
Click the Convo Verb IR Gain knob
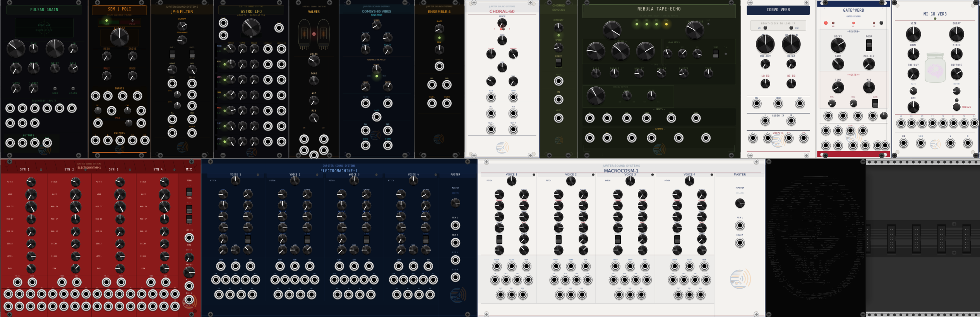click(x=791, y=44)
